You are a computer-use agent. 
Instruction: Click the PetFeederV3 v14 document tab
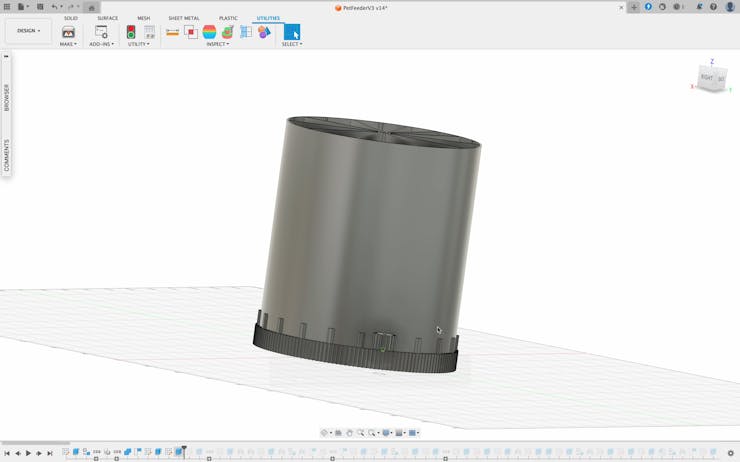[361, 8]
